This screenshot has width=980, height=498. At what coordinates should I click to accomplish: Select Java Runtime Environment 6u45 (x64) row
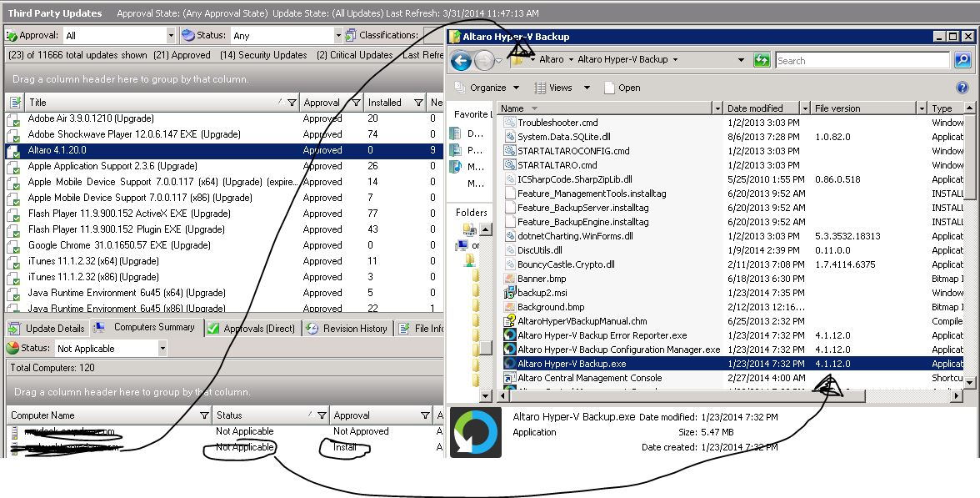point(223,294)
